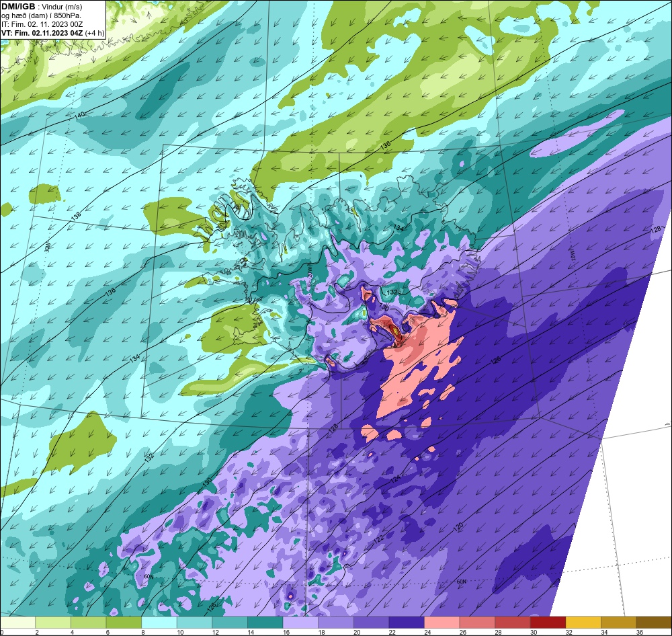This screenshot has width=672, height=636.
Task: Click the '30W' longitude label
Action: point(48,247)
